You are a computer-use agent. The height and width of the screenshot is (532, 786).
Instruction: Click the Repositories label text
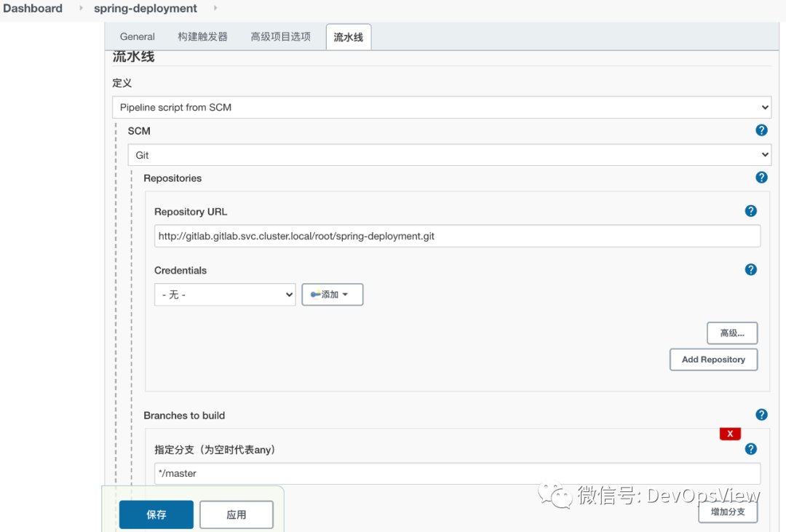click(172, 178)
